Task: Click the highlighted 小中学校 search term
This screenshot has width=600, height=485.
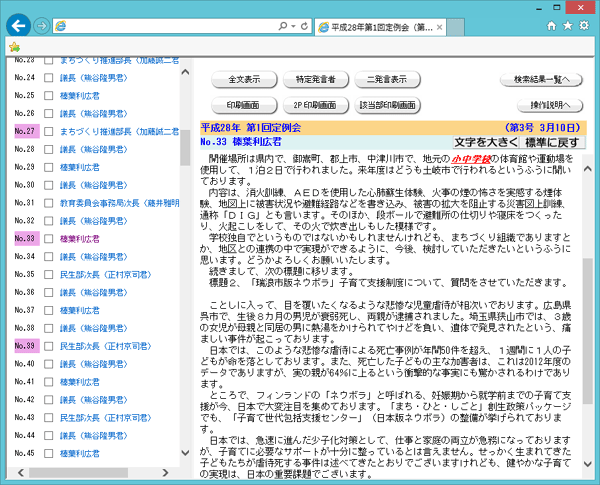Action: pos(471,158)
